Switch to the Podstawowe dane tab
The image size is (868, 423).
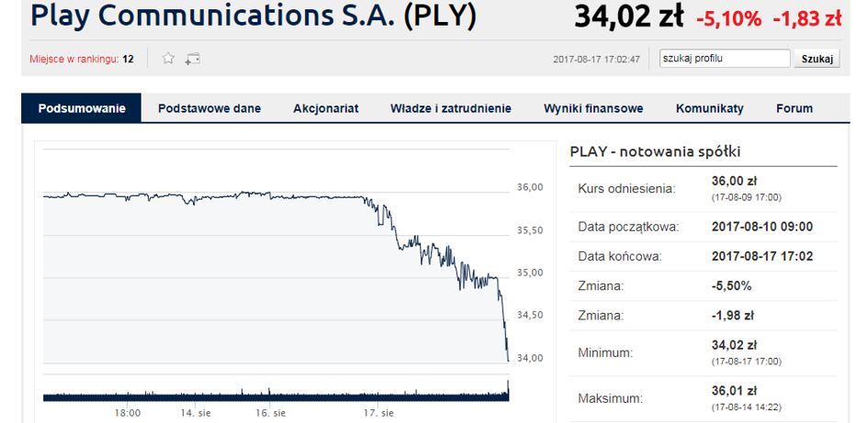pyautogui.click(x=209, y=108)
